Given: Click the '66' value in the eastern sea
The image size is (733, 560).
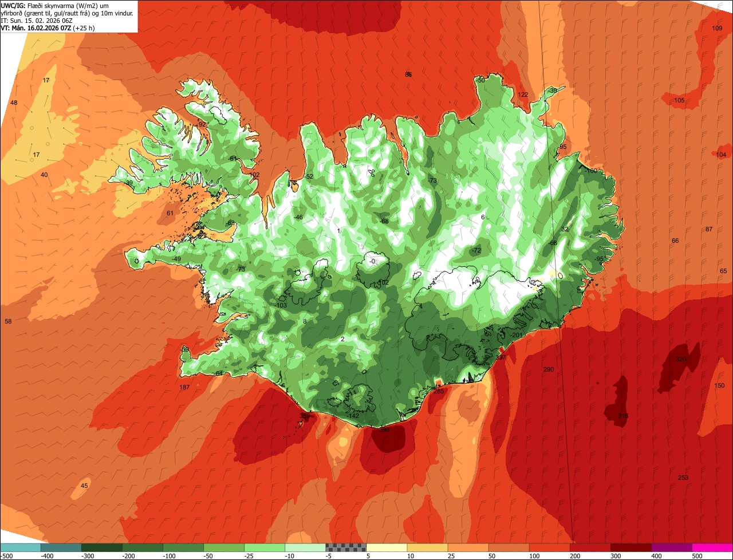Looking at the screenshot, I should click(x=675, y=240).
